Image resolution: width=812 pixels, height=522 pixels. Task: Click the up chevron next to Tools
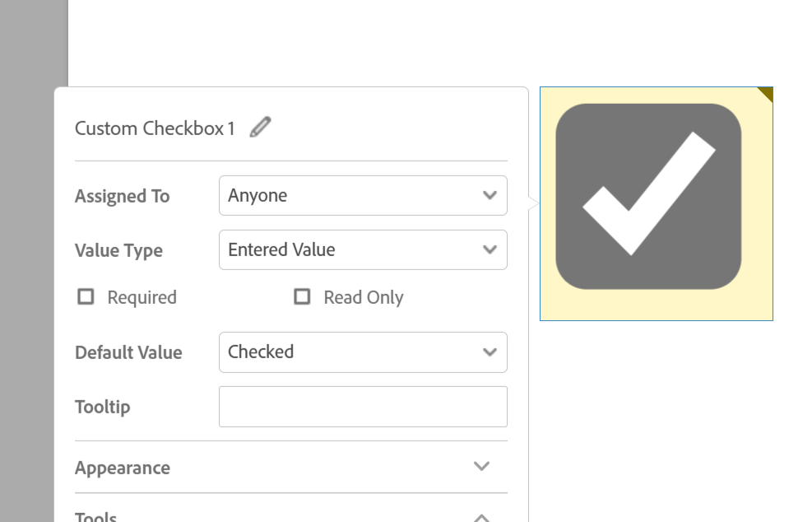[481, 515]
